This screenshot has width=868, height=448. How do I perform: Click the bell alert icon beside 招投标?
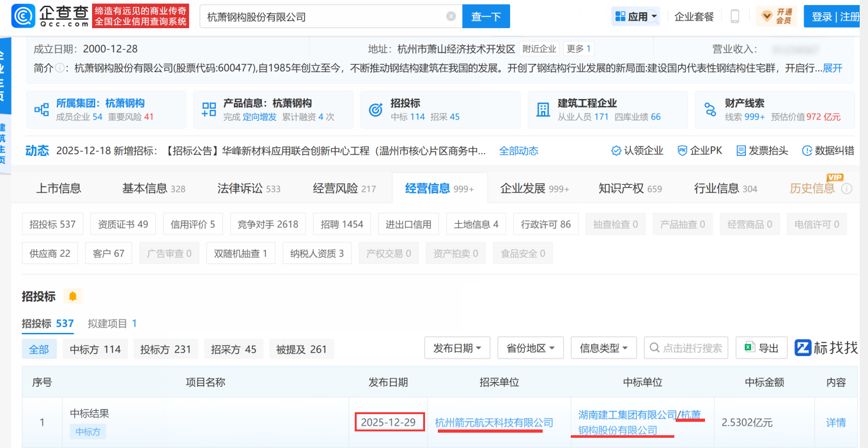(73, 297)
